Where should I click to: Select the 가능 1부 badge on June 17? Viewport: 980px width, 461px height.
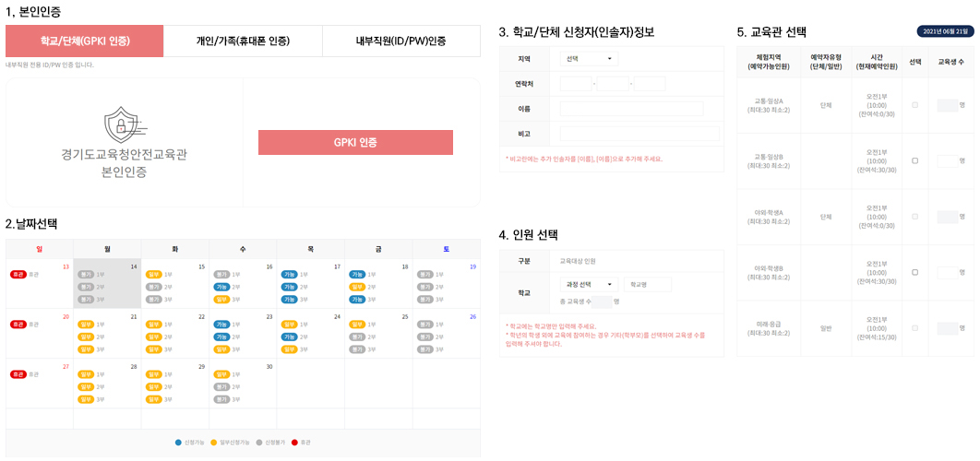[x=289, y=275]
